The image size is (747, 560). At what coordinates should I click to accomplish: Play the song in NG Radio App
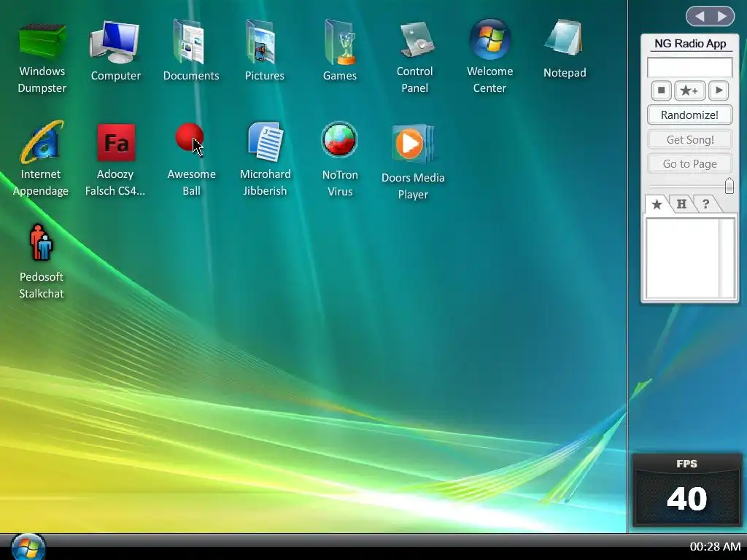click(x=719, y=90)
